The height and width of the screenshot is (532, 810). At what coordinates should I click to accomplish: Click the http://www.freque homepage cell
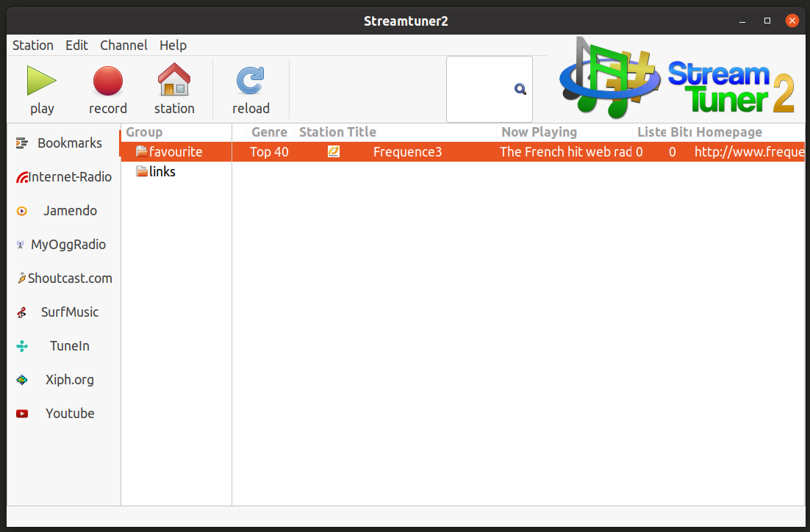click(x=749, y=152)
